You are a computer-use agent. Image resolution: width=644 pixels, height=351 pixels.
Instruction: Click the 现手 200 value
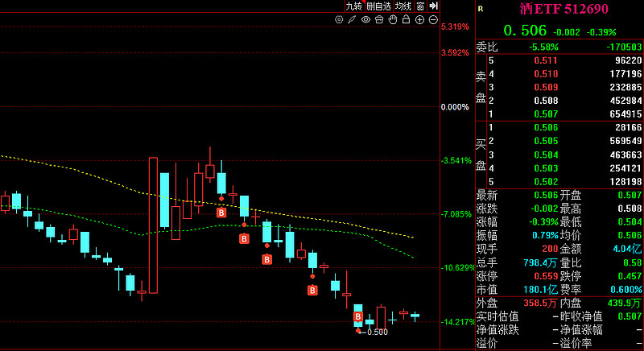click(x=551, y=249)
